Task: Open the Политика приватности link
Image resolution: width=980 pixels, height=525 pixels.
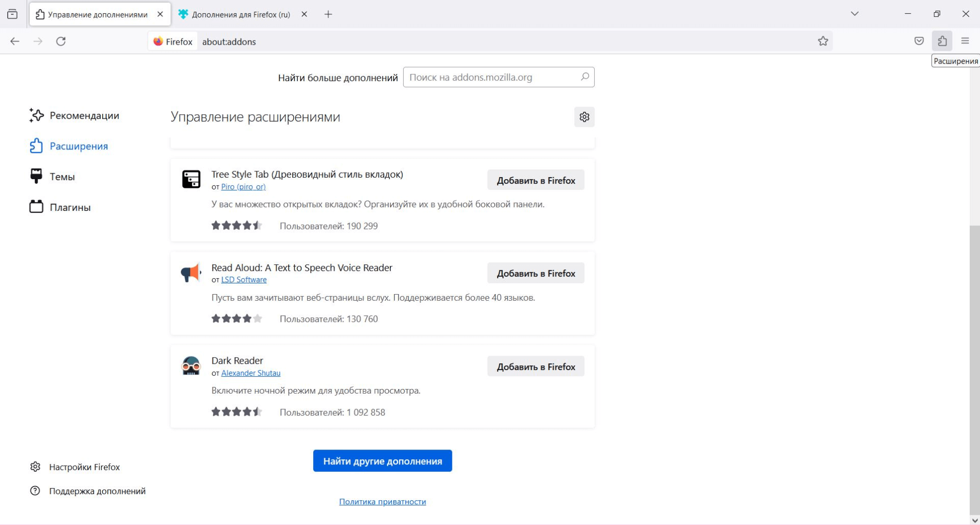Action: pyautogui.click(x=382, y=501)
